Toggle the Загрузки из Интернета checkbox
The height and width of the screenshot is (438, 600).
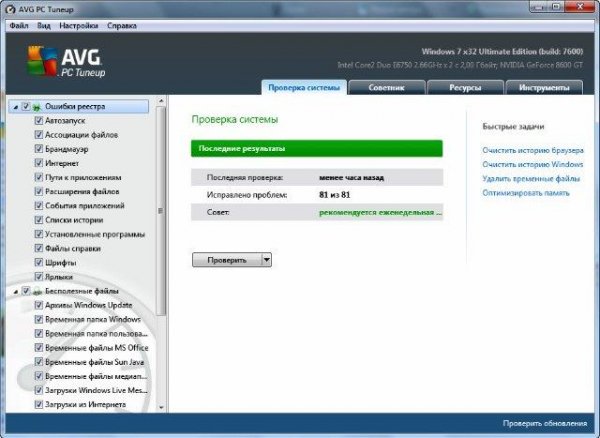coord(38,404)
